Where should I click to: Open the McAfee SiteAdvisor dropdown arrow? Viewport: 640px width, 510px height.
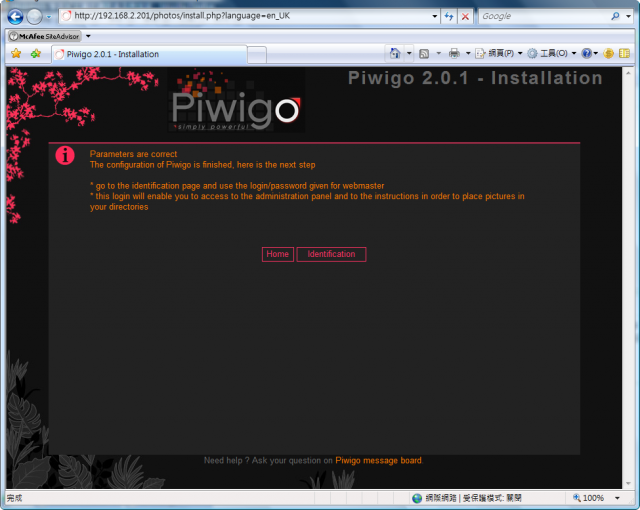[88, 36]
